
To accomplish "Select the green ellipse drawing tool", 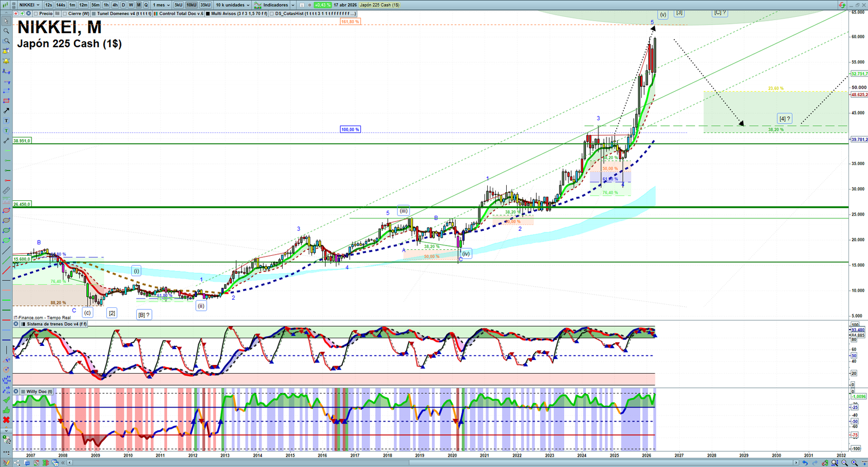I will point(7,230).
